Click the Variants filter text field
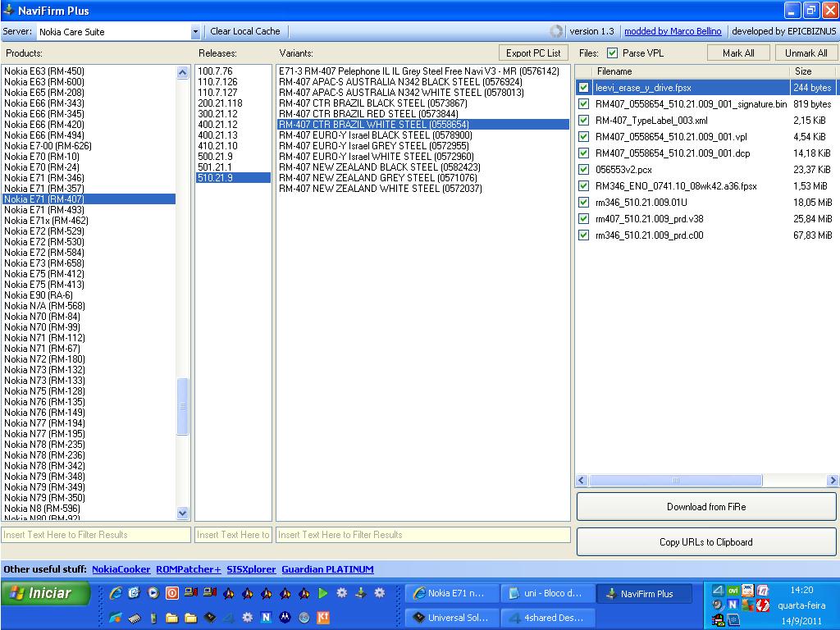Screen dimensions: 840x630 point(423,535)
